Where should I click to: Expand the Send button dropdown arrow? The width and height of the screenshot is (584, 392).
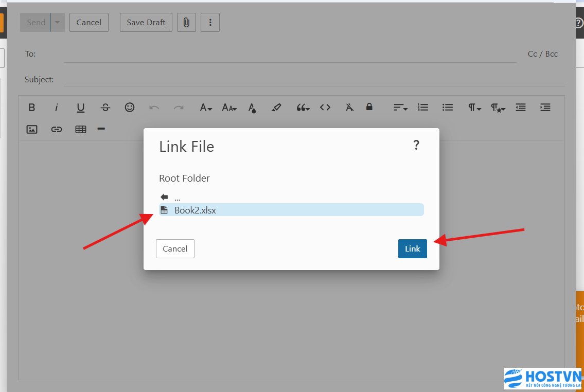(x=57, y=22)
